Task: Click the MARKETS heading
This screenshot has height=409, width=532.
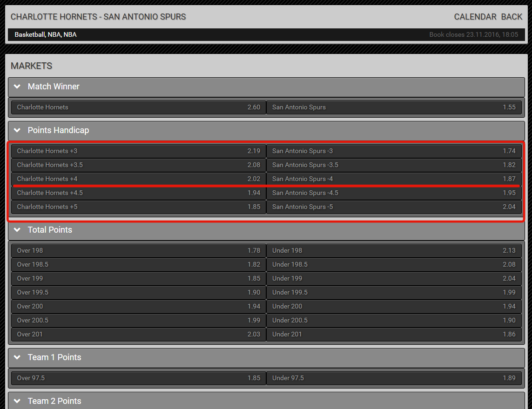Action: coord(31,66)
